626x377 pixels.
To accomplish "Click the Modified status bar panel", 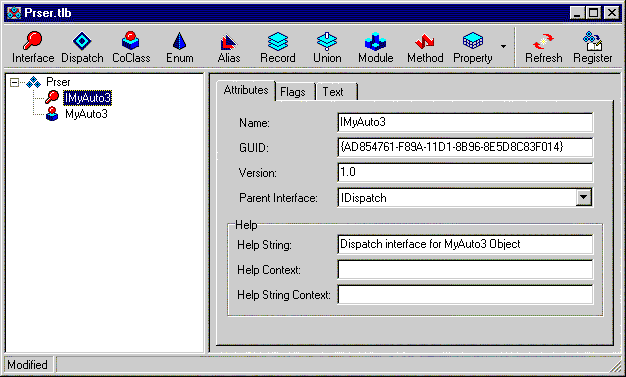I will click(x=28, y=365).
